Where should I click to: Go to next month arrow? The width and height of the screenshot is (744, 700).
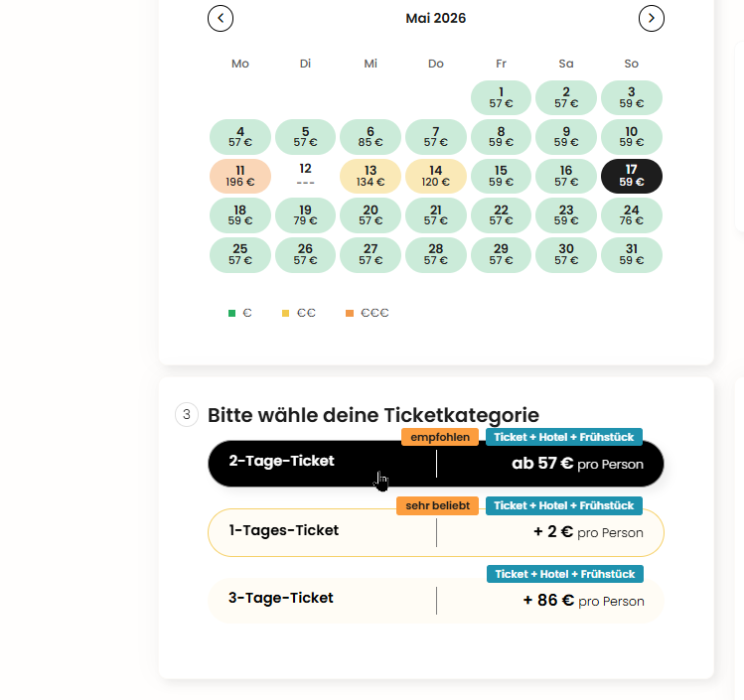click(651, 18)
